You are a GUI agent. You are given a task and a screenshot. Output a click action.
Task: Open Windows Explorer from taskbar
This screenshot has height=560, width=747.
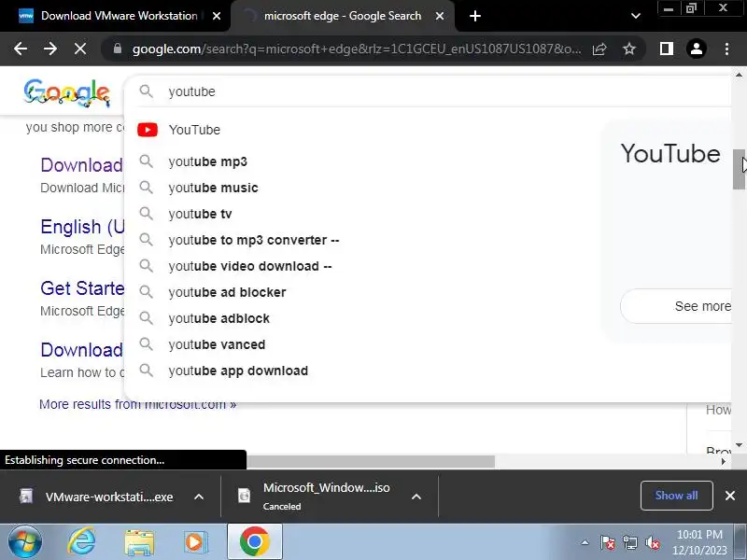(x=139, y=542)
